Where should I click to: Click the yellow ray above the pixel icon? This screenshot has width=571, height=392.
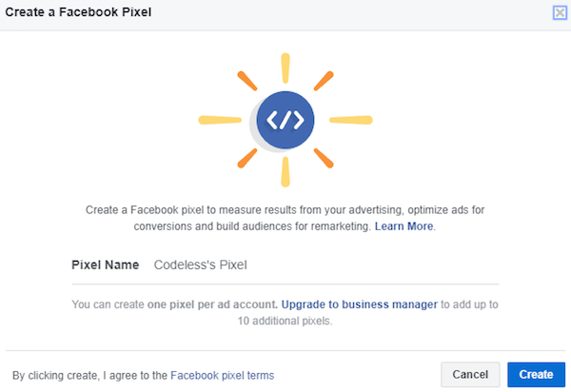[285, 69]
